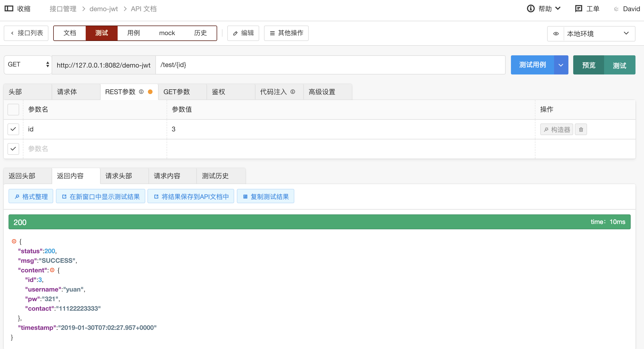Click 将结果保存到API文档中
Viewport: 644px width, 349px height.
(x=191, y=196)
